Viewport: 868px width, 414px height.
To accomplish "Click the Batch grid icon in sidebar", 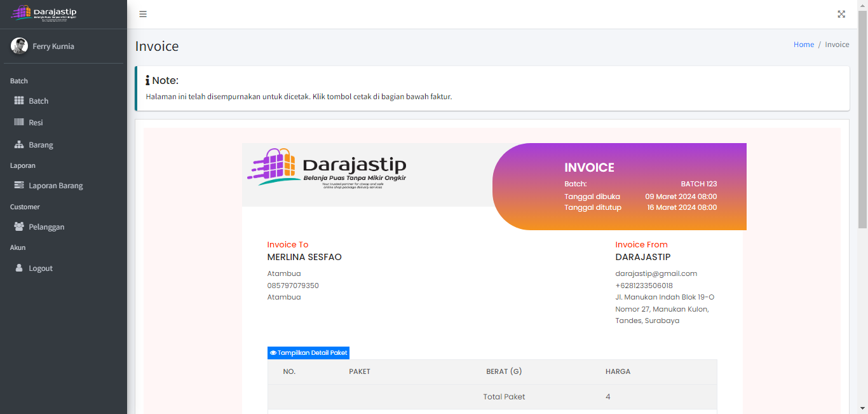I will click(x=19, y=101).
